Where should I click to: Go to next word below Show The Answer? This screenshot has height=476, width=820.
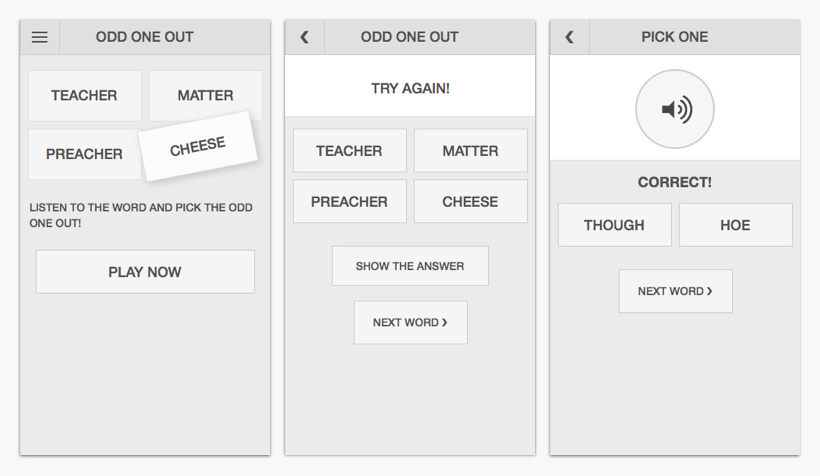[410, 322]
